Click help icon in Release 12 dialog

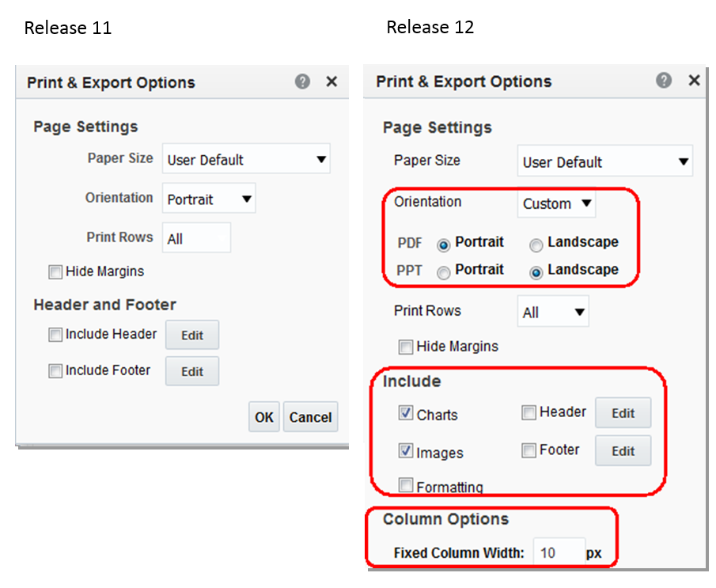pos(664,81)
